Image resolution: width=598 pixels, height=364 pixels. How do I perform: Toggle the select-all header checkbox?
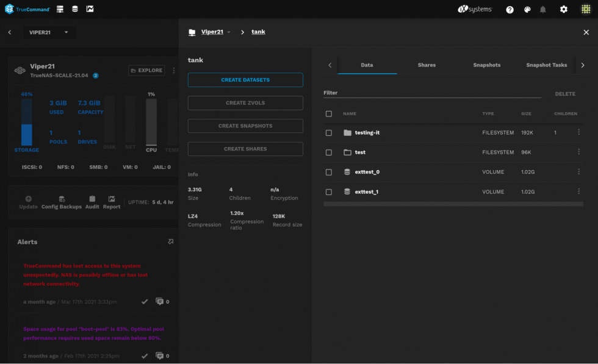point(329,114)
